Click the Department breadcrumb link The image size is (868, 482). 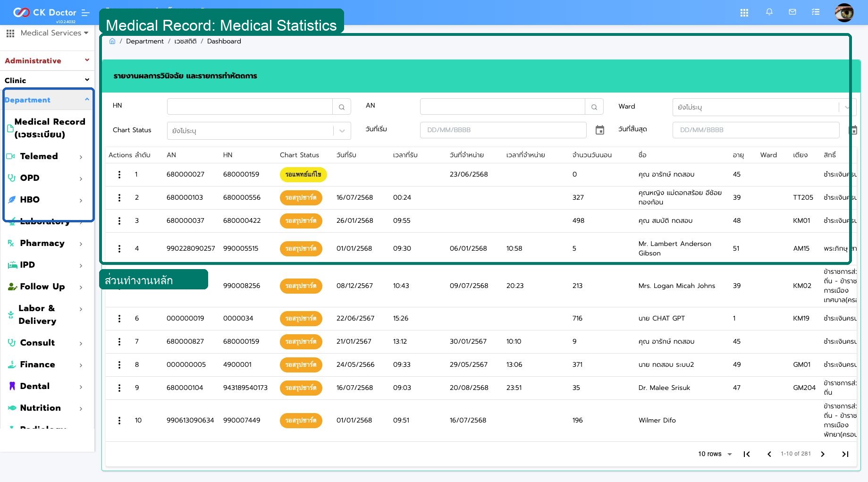(x=145, y=41)
